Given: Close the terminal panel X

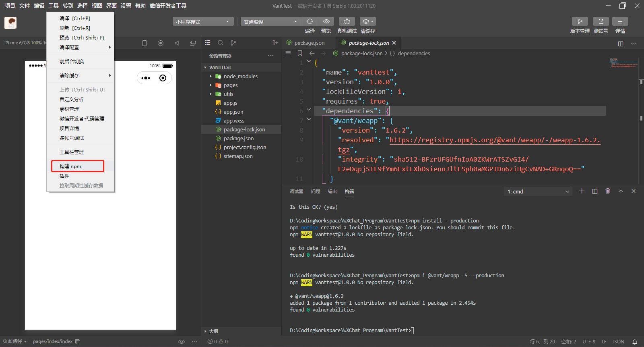Looking at the screenshot, I should (x=634, y=191).
